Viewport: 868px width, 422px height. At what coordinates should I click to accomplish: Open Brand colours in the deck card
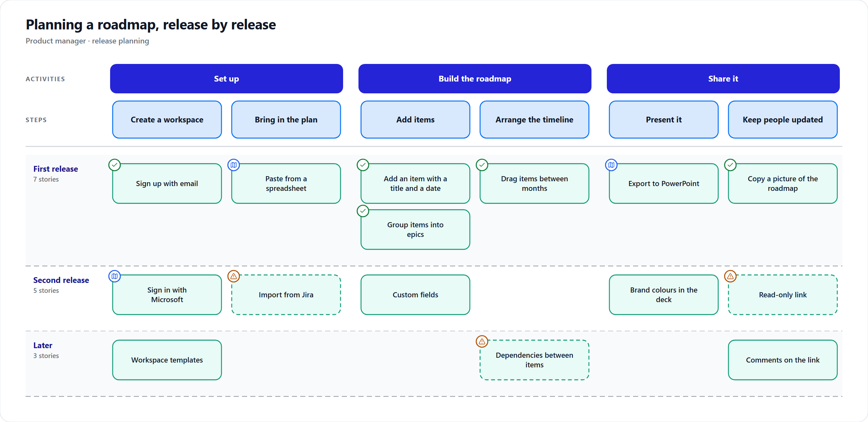tap(664, 295)
